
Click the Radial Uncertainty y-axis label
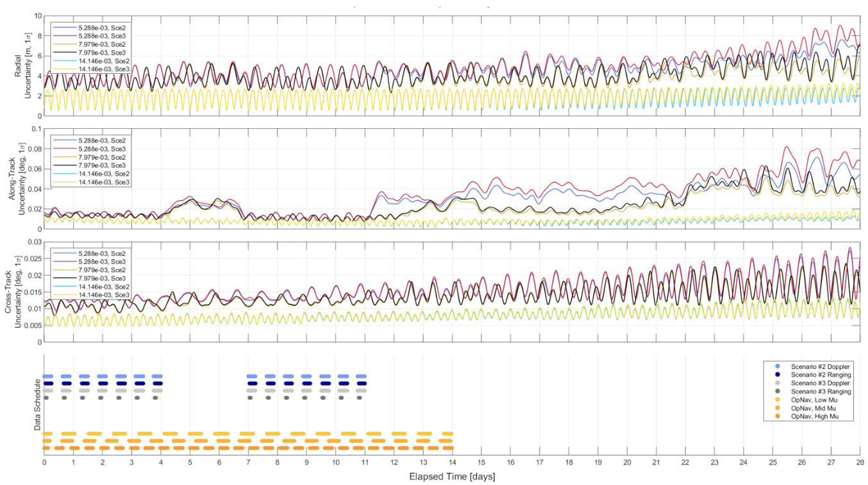[x=24, y=66]
